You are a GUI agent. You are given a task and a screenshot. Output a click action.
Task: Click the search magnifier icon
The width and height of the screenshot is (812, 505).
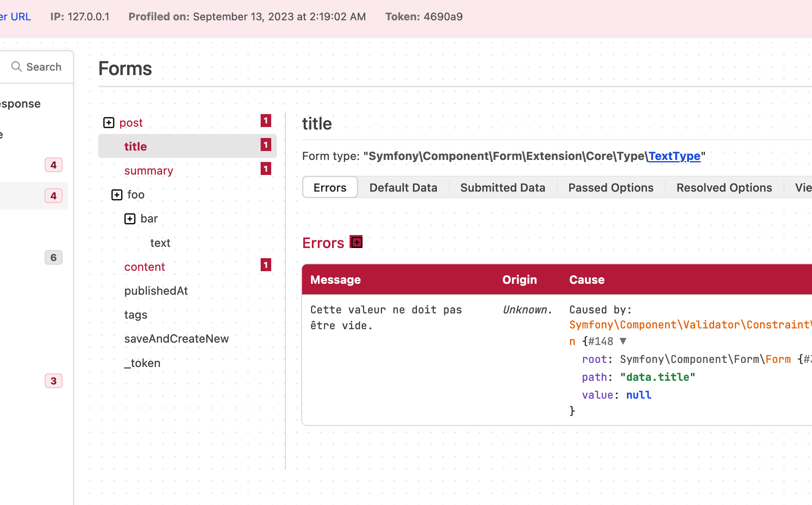(x=16, y=67)
